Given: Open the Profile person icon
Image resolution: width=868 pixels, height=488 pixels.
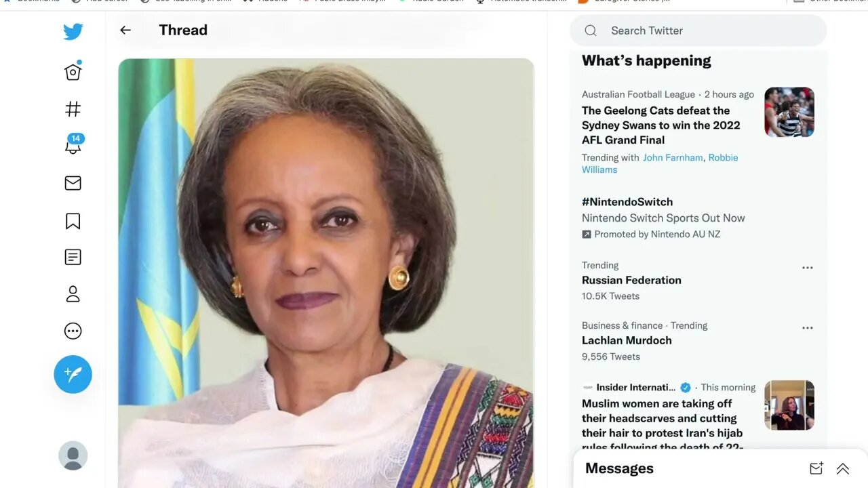Looking at the screenshot, I should click(x=73, y=294).
